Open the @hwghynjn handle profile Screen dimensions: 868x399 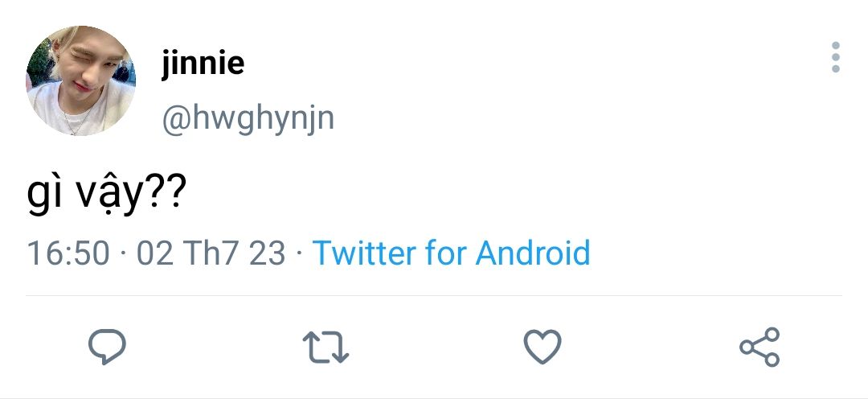point(248,119)
